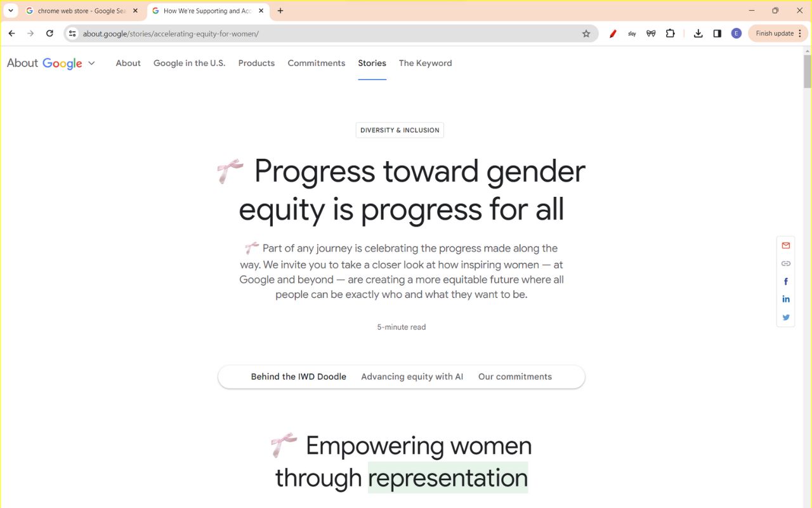Viewport: 812px width, 508px height.
Task: View site information icon in address bar
Action: pyautogui.click(x=72, y=34)
